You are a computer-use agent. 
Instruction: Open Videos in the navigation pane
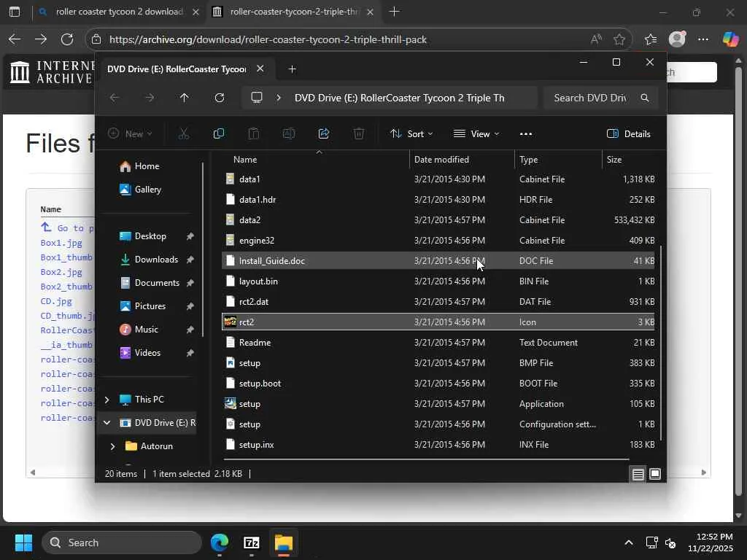140,353
